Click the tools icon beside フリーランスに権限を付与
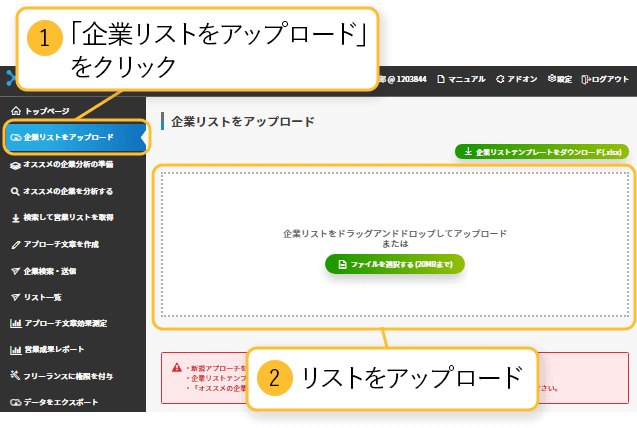The image size is (637, 428). click(x=15, y=375)
